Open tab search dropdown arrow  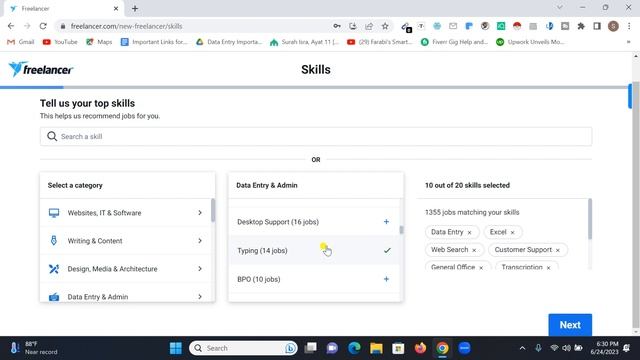560,7
